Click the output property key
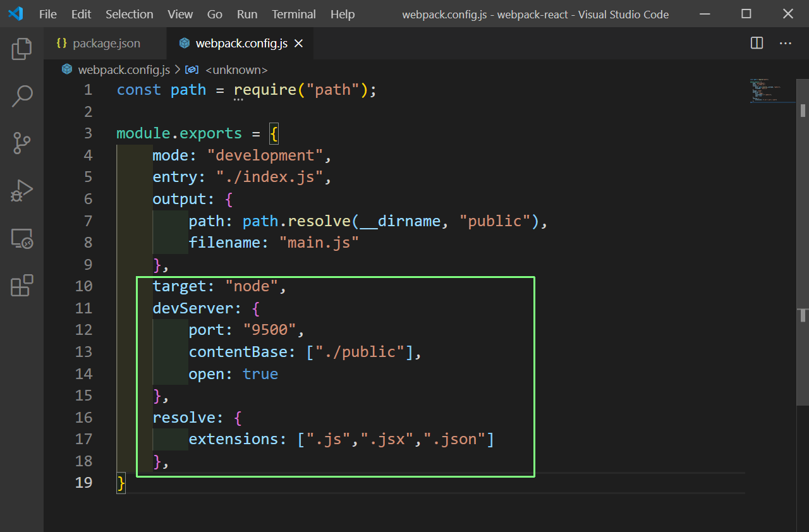809x532 pixels. 179,199
